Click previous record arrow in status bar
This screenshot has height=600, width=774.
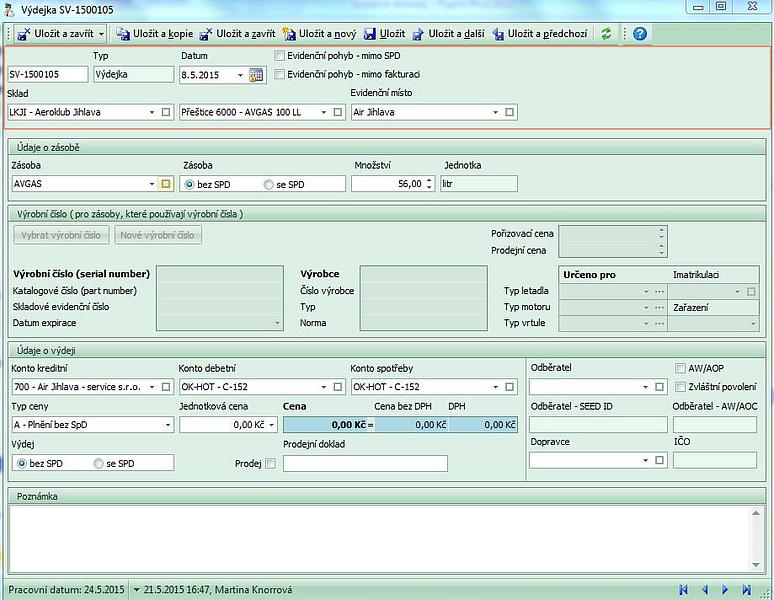point(705,590)
